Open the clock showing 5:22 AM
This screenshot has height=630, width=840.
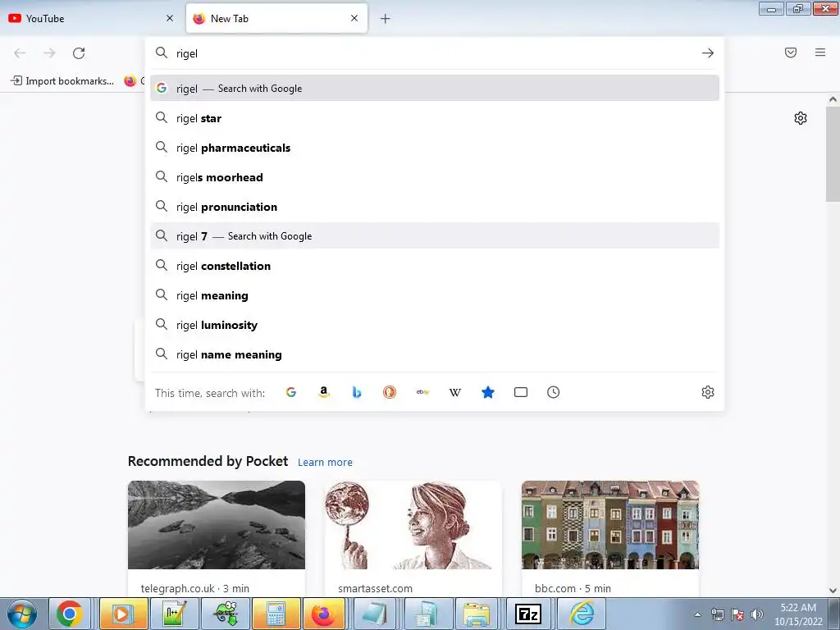pos(798,614)
